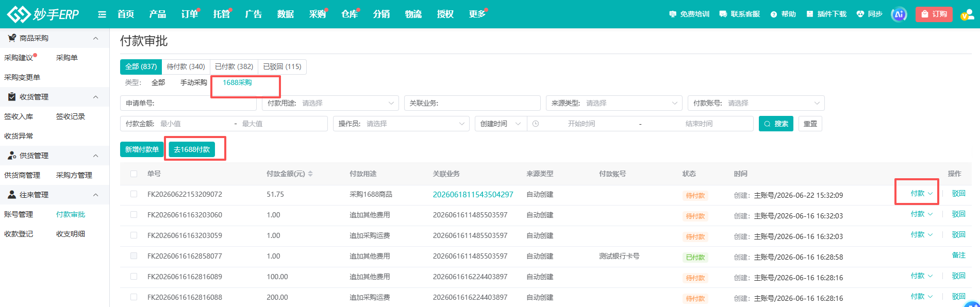Open the AI assistant icon
Screen dimensions: 980x307
click(899, 14)
